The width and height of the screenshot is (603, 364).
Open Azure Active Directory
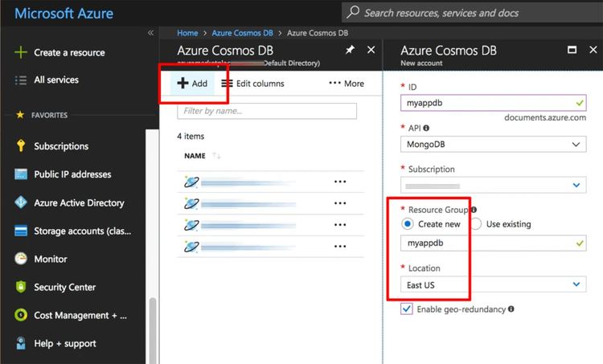[x=80, y=202]
